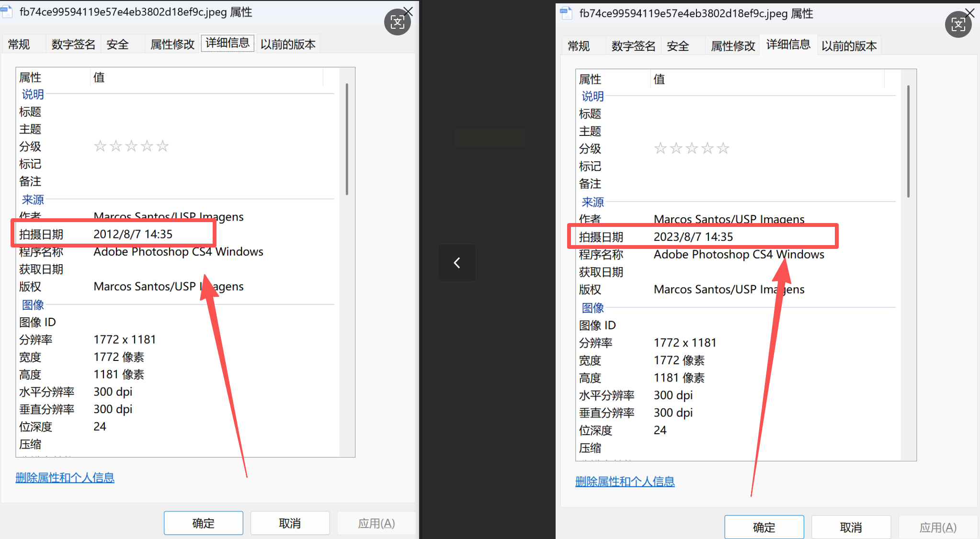Open 属性修改 tab in left dialog
This screenshot has width=980, height=539.
pyautogui.click(x=172, y=45)
